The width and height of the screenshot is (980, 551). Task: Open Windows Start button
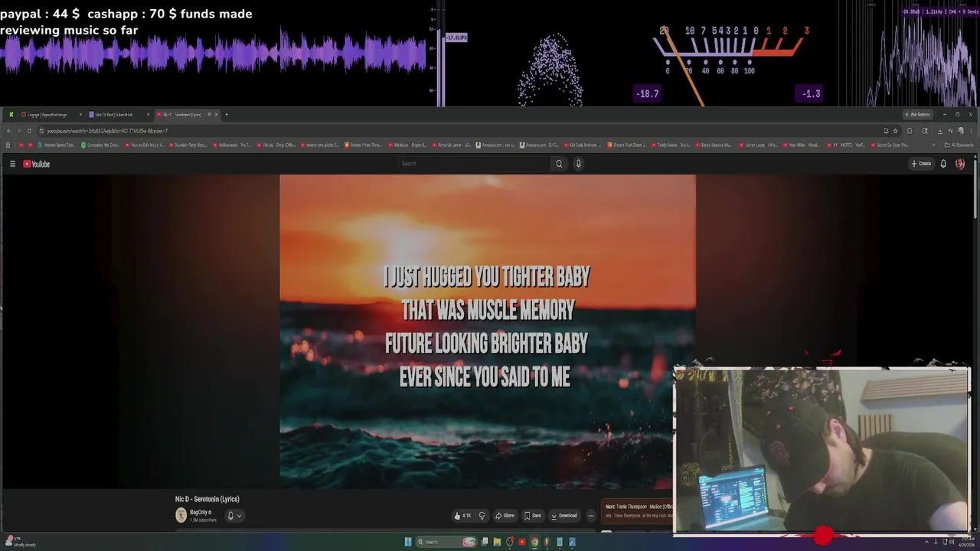coord(407,542)
